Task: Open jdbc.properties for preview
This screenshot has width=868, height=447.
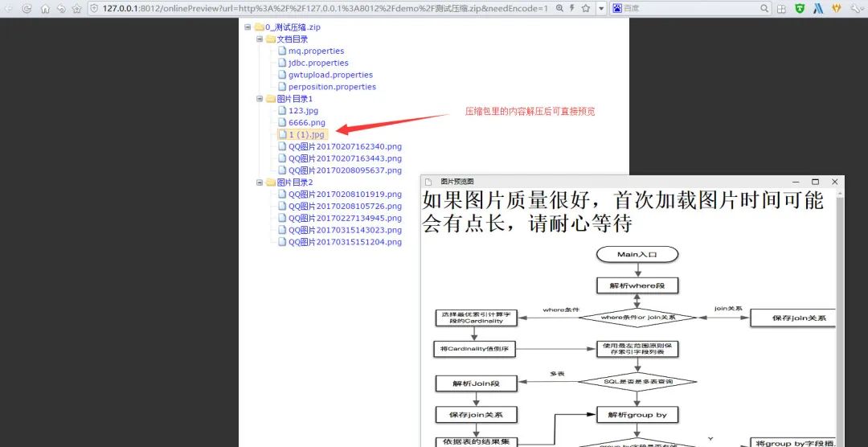Action: 318,64
